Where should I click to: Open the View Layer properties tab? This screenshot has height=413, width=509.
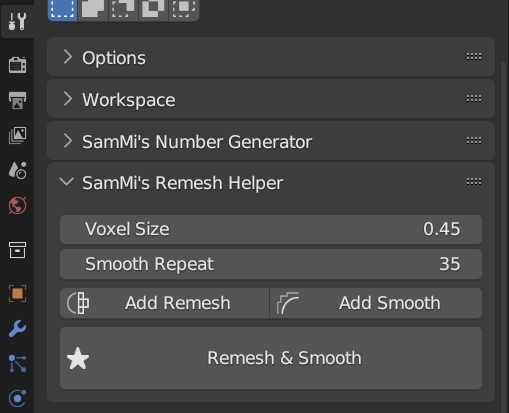point(17,135)
